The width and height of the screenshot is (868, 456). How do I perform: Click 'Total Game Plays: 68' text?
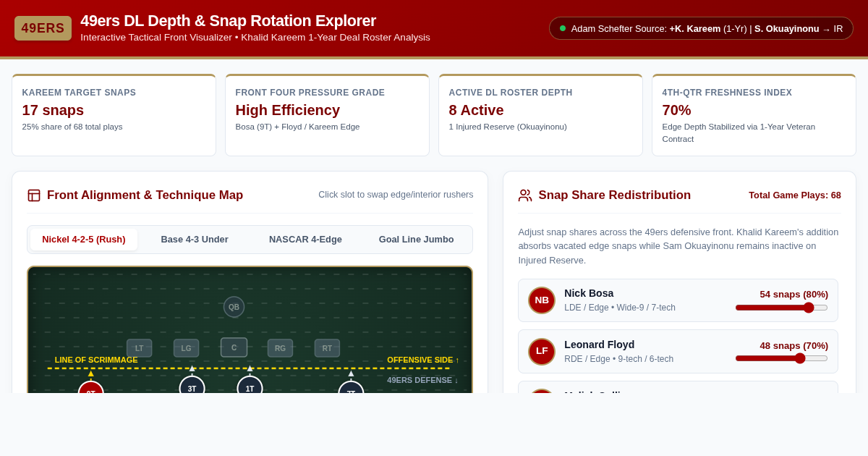pos(795,195)
